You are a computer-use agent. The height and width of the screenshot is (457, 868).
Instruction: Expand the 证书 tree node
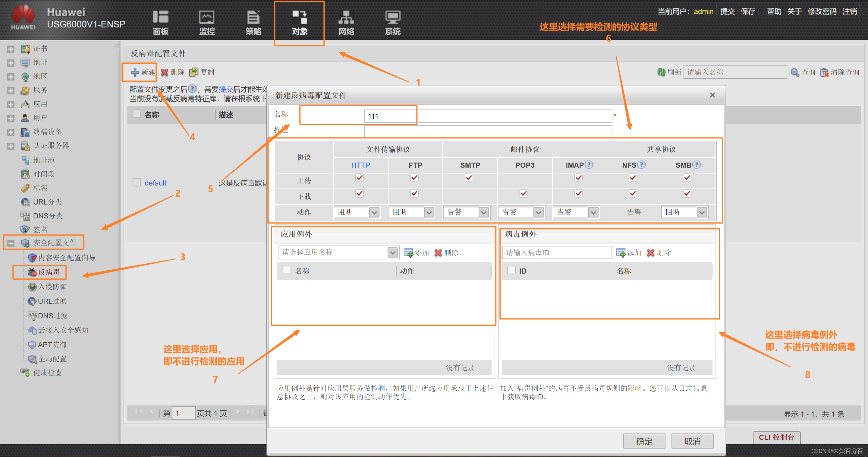[x=11, y=49]
